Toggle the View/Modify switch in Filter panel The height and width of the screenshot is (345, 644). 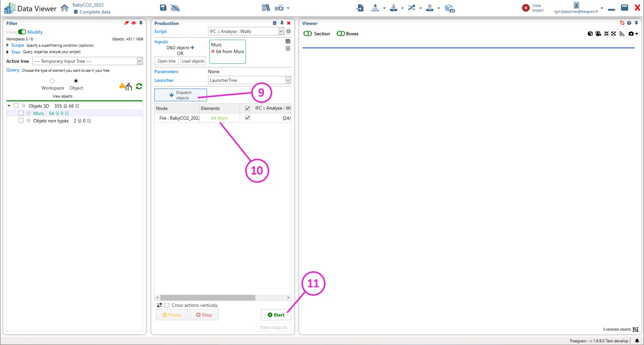[x=22, y=32]
